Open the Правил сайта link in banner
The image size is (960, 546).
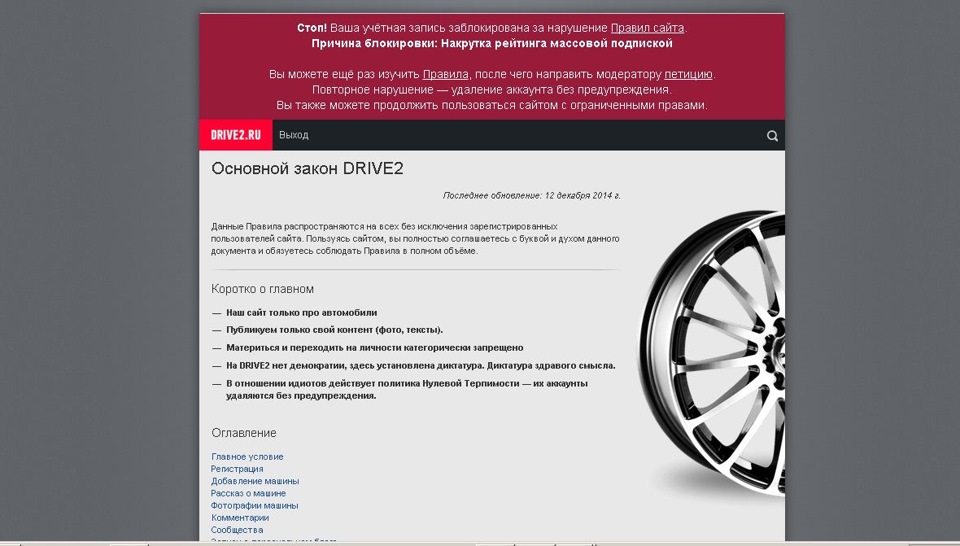click(647, 28)
